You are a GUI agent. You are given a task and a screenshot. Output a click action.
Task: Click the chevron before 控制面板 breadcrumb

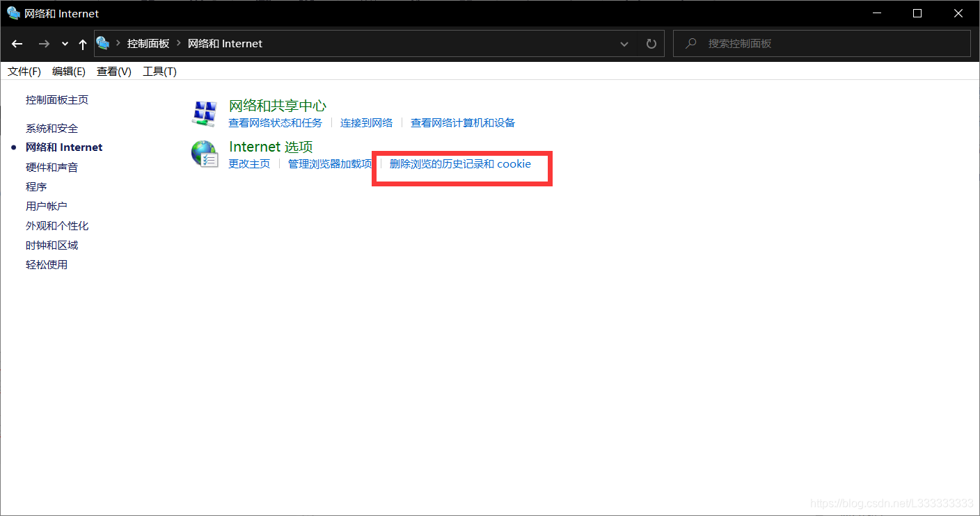tap(118, 43)
